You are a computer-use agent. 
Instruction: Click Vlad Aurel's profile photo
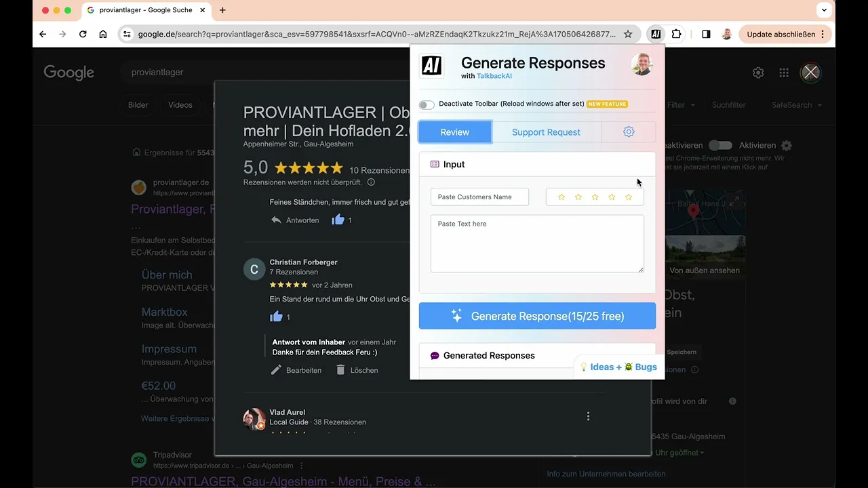(254, 419)
